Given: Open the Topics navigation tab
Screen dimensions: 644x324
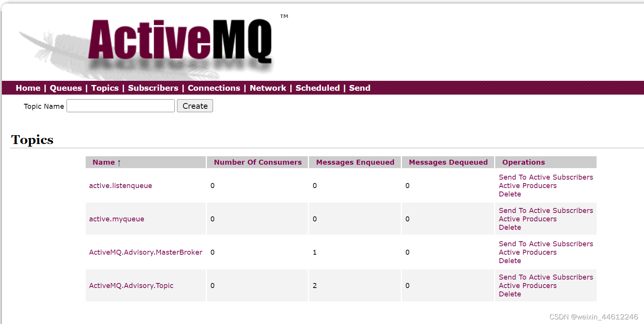Looking at the screenshot, I should pos(105,88).
